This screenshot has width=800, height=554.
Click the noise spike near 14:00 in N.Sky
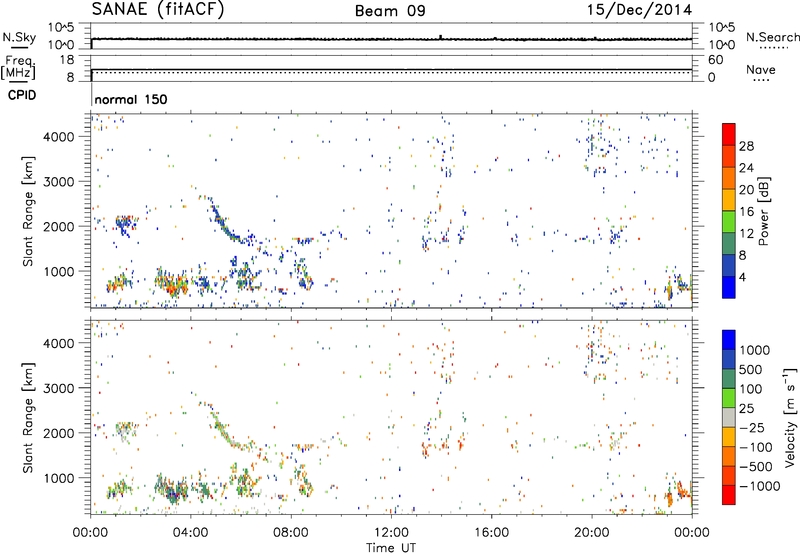click(x=441, y=37)
